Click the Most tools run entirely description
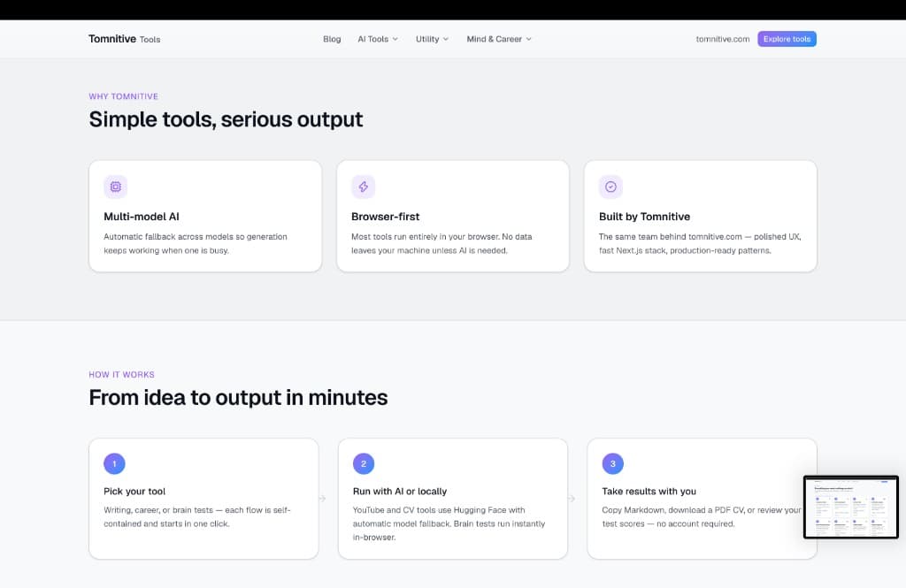 (441, 243)
